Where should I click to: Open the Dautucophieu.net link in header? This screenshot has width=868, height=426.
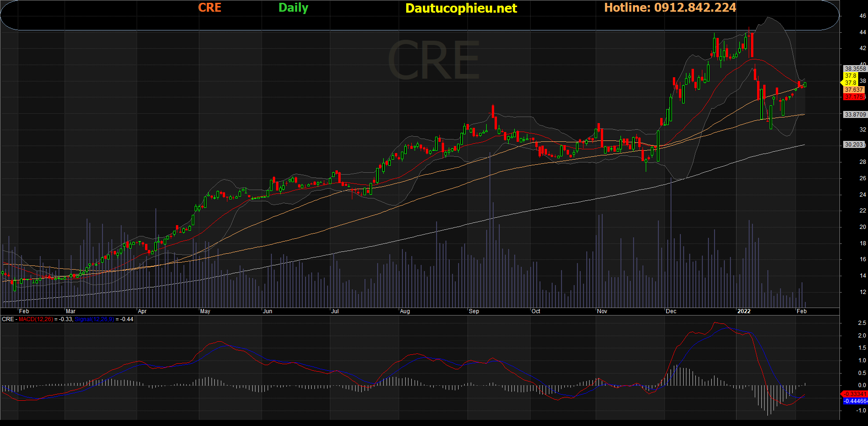tap(461, 8)
